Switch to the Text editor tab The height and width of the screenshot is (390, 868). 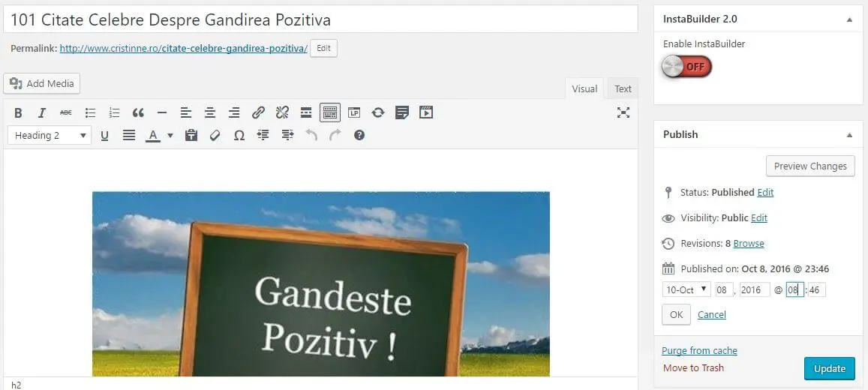point(623,88)
